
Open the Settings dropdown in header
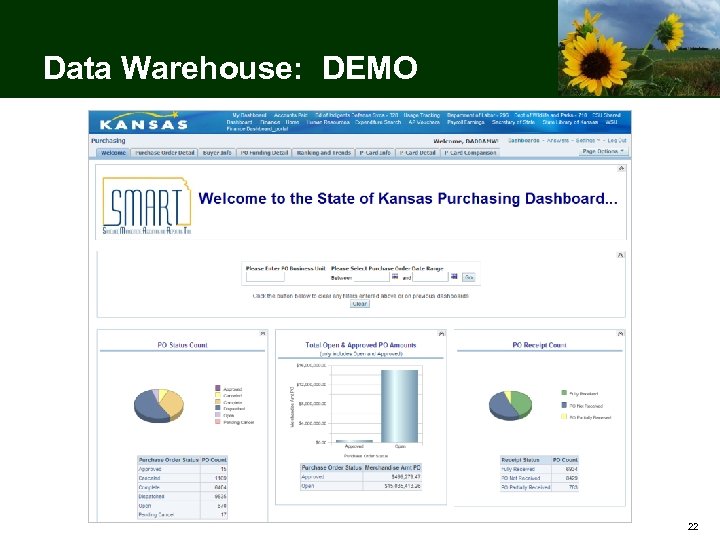587,141
